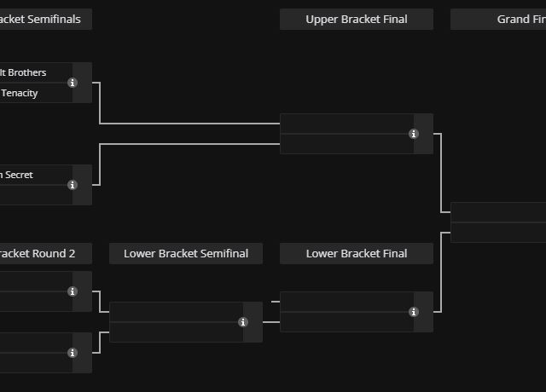Info icon of second Lower Bracket Round 2 match
The height and width of the screenshot is (392, 546).
tap(73, 353)
